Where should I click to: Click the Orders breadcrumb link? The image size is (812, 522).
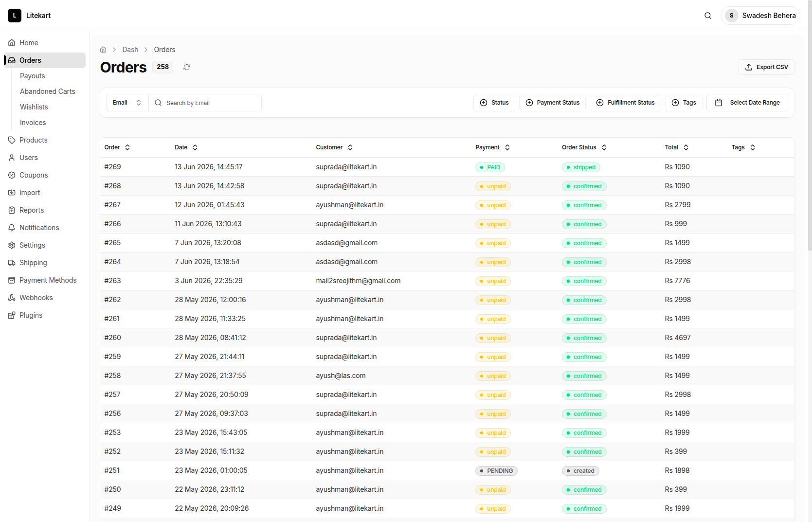165,50
